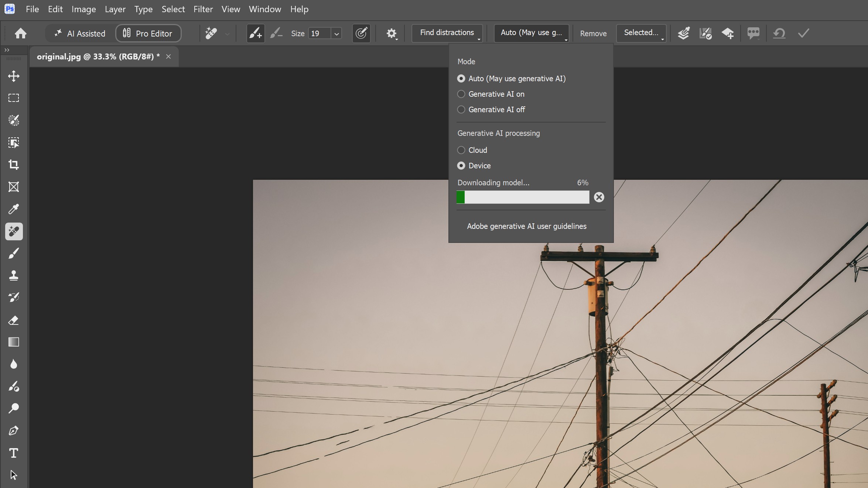Open the Select menu

click(173, 9)
